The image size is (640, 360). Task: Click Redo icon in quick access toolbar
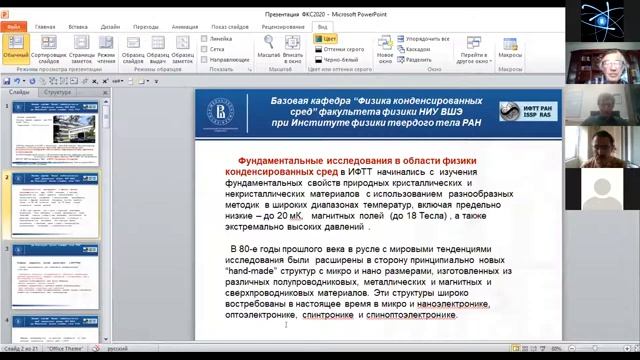click(x=32, y=81)
